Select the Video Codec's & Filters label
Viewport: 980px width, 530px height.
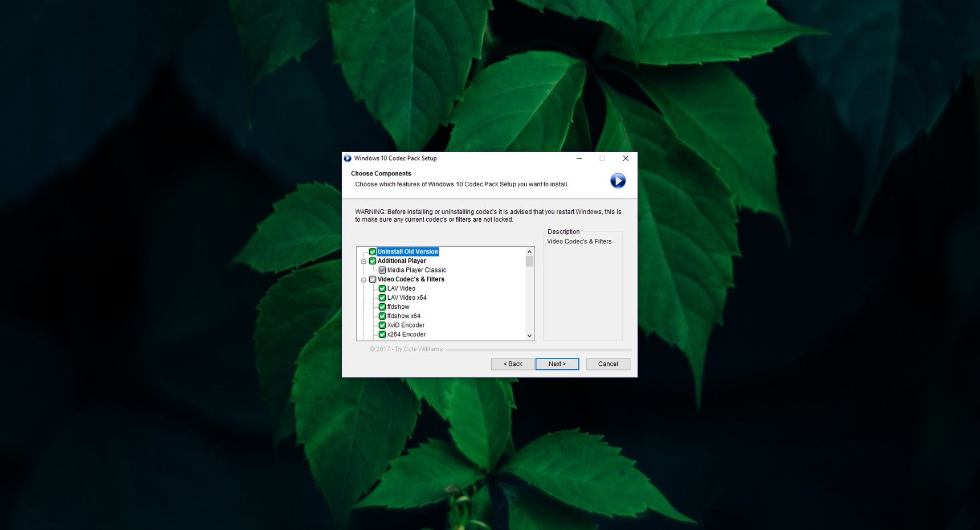click(411, 279)
